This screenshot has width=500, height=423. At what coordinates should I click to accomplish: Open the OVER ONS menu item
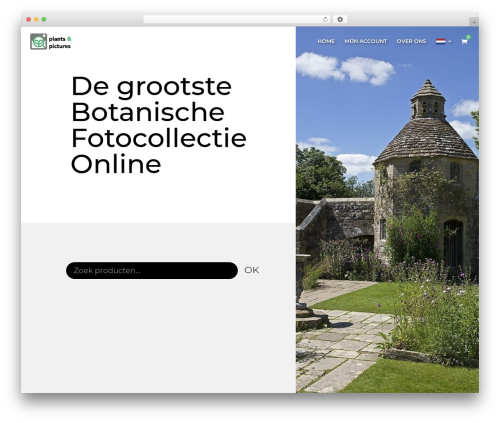pos(411,41)
